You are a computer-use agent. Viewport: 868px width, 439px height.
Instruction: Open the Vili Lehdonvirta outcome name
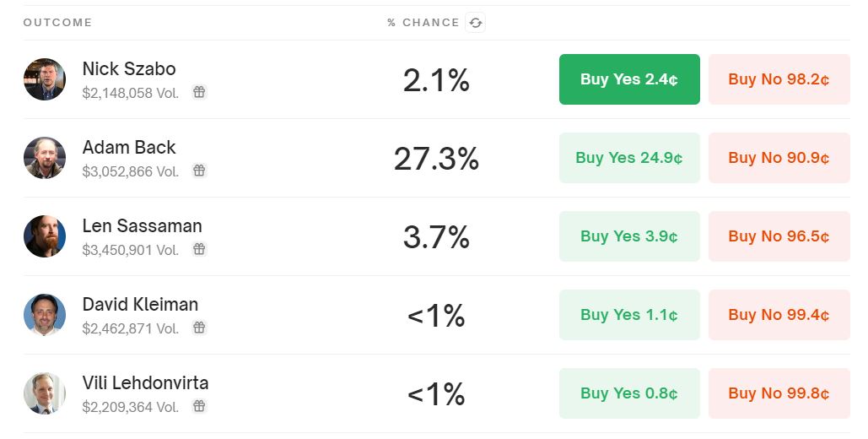(145, 383)
